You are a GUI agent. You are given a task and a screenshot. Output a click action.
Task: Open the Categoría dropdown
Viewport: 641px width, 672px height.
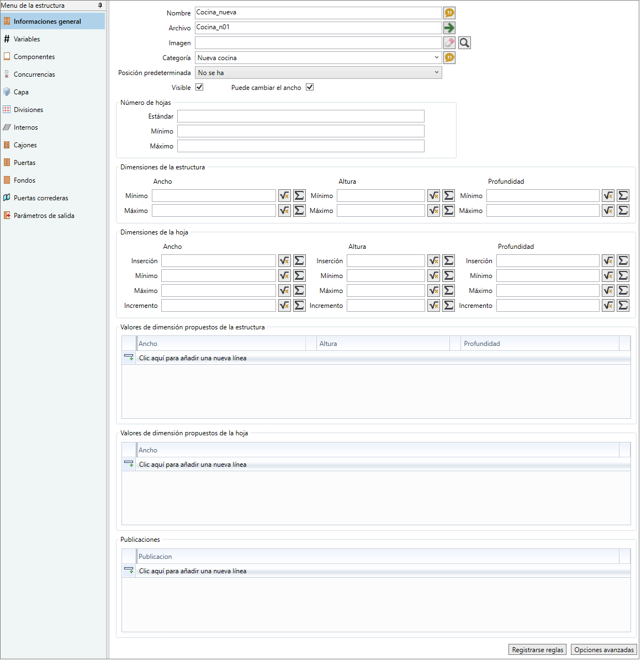(x=318, y=57)
